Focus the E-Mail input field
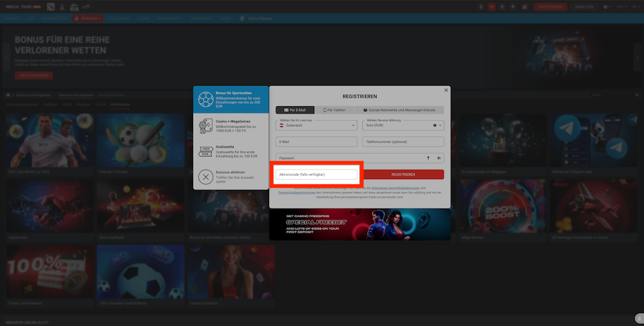Viewport: 644px width, 326px height. tap(316, 142)
